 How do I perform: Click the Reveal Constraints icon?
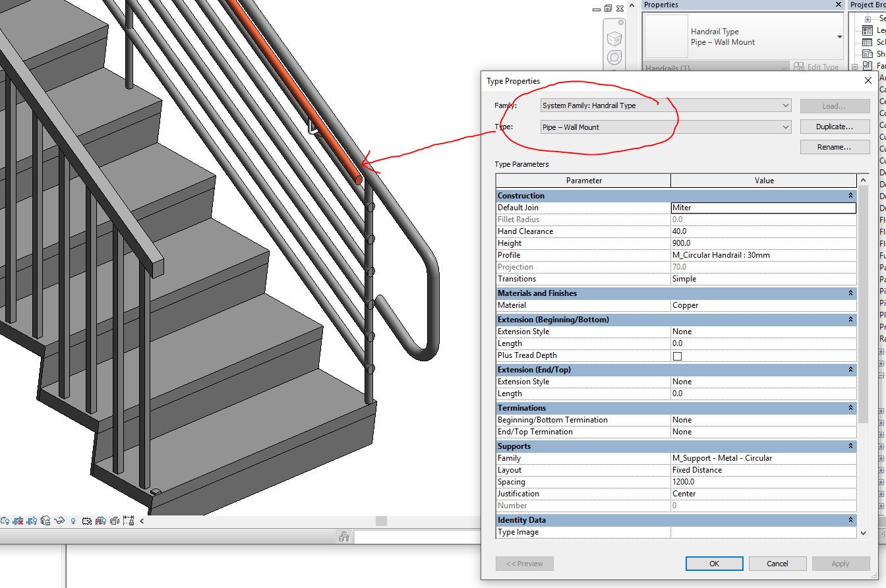coord(129,521)
